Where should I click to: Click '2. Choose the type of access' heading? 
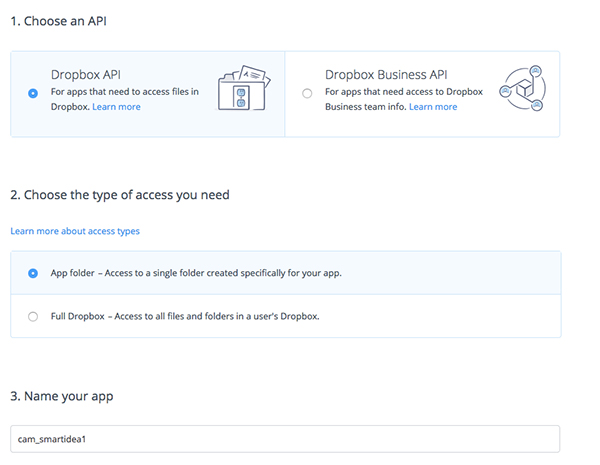point(120,195)
